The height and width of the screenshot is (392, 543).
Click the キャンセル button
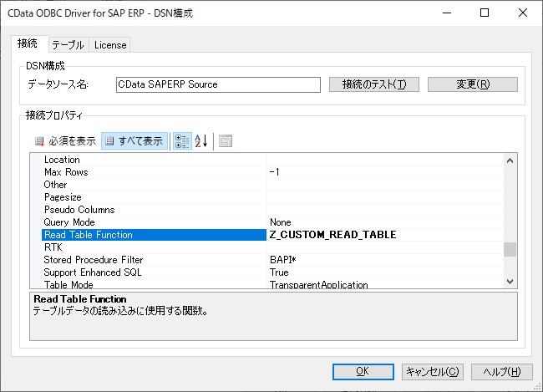click(x=431, y=371)
